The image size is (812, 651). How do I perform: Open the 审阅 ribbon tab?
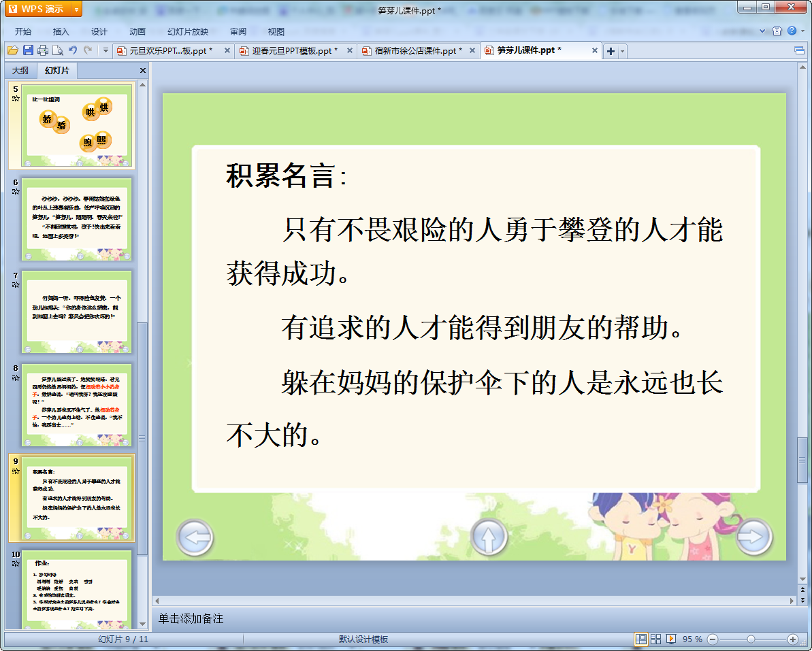point(238,31)
